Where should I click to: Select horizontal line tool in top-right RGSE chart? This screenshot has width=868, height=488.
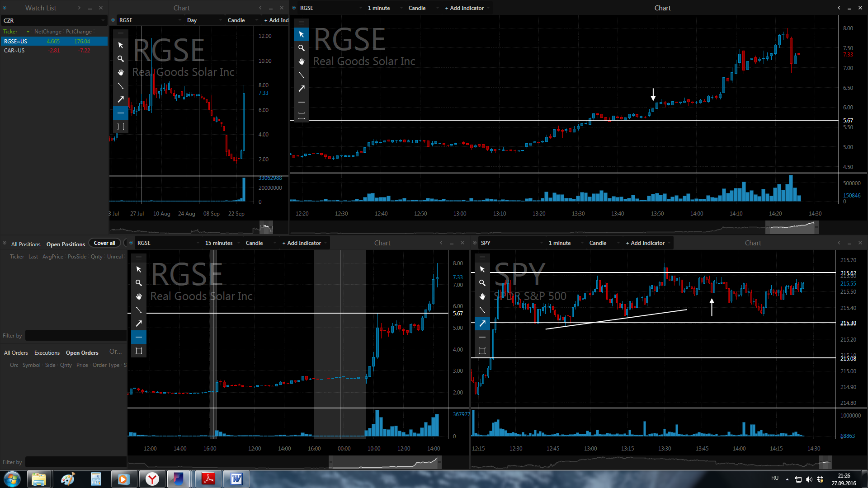click(x=302, y=102)
